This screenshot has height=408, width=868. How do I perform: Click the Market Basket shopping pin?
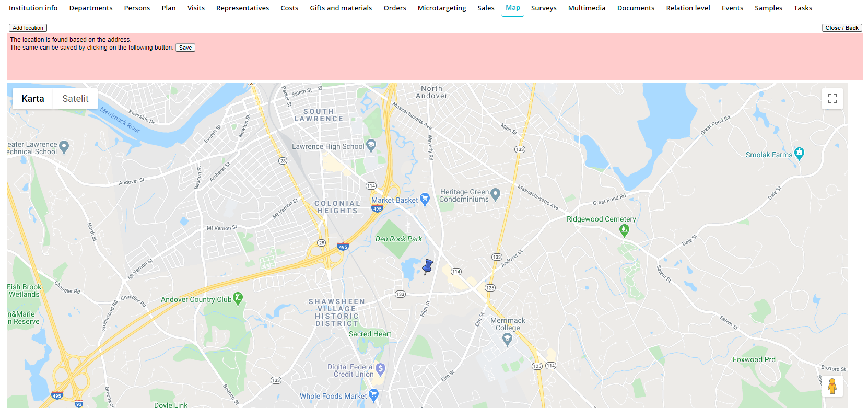425,200
